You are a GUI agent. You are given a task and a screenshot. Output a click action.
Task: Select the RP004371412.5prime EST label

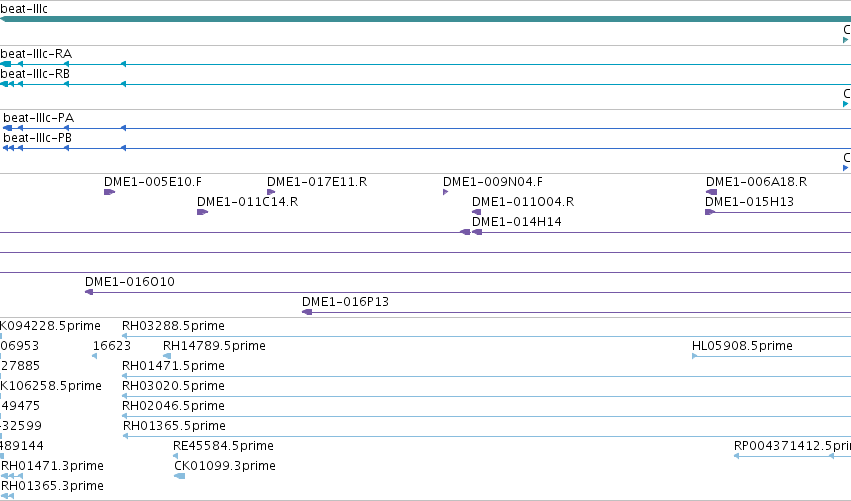tap(792, 446)
